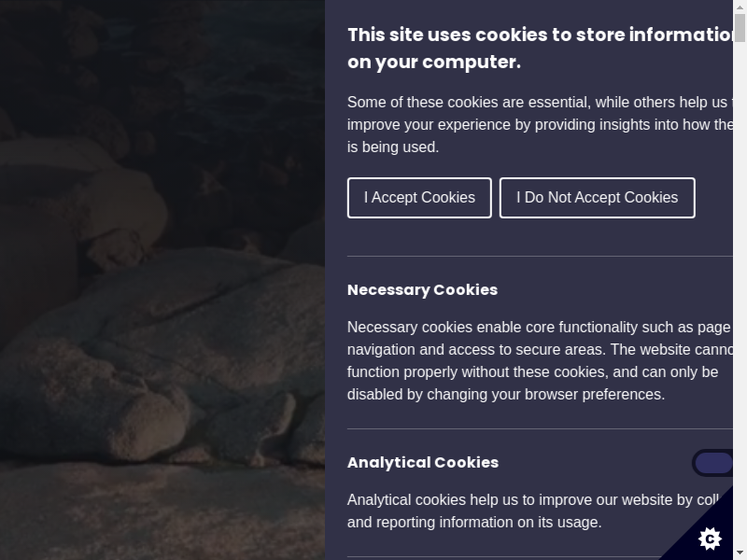Click the scrollbar down arrow
This screenshot has height=560, width=747.
(740, 553)
